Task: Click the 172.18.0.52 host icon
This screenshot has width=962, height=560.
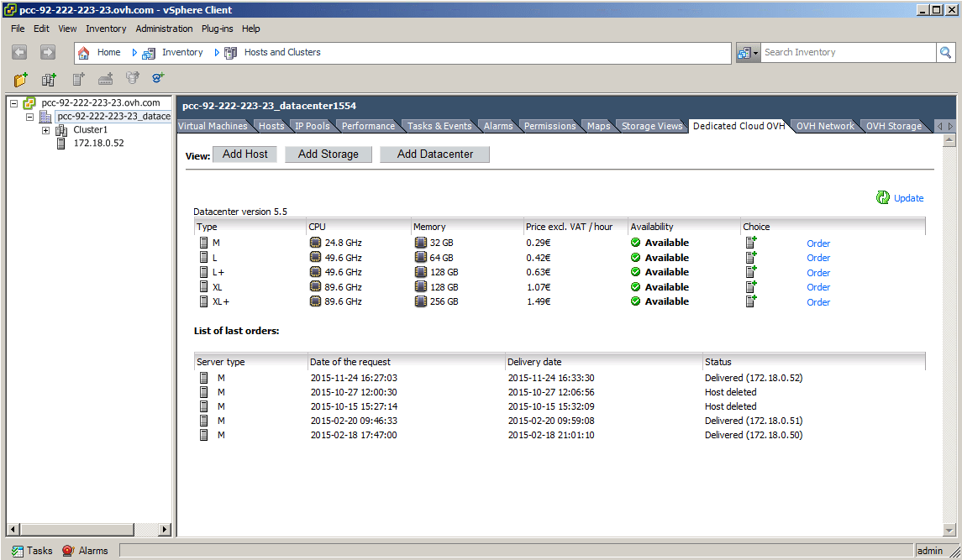Action: (60, 144)
